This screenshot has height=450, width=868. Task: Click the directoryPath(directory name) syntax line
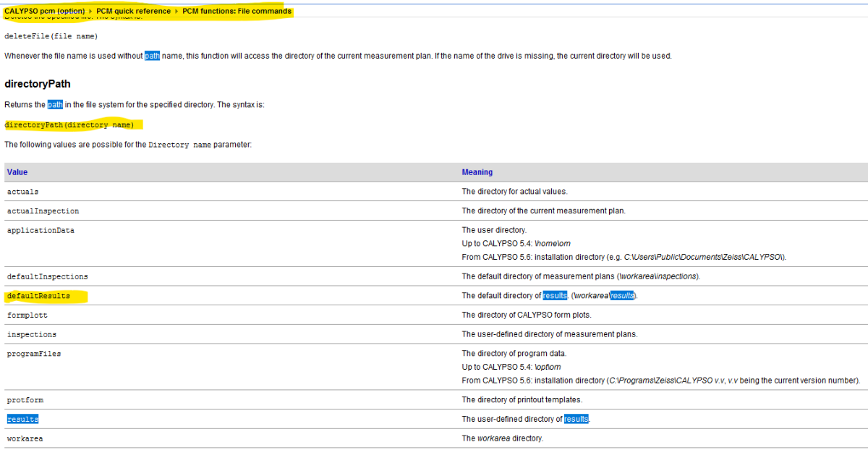(x=69, y=125)
